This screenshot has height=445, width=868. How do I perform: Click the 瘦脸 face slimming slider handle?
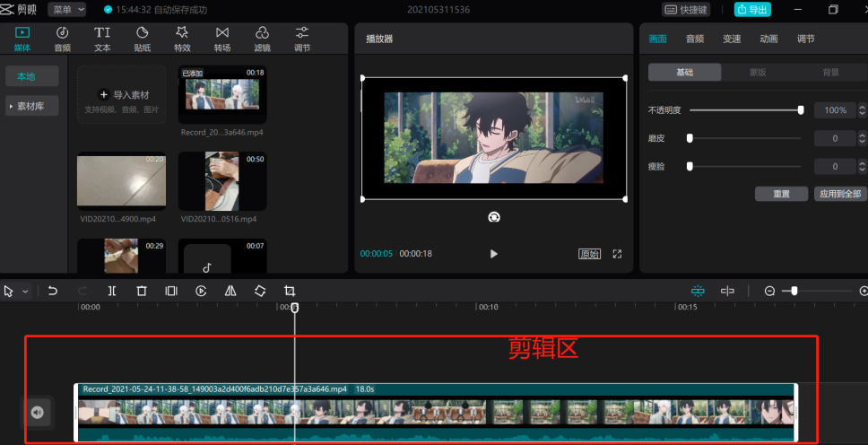[690, 166]
